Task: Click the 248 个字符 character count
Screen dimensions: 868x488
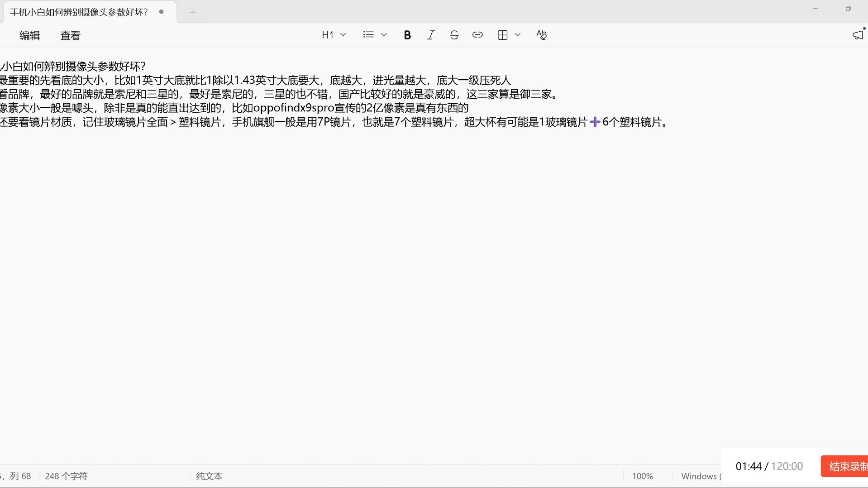Action: (66, 476)
